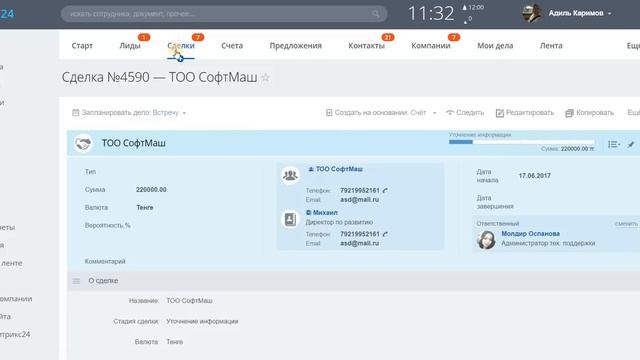This screenshot has height=360, width=640.
Task: Go to the Контакты tab
Action: click(x=367, y=46)
